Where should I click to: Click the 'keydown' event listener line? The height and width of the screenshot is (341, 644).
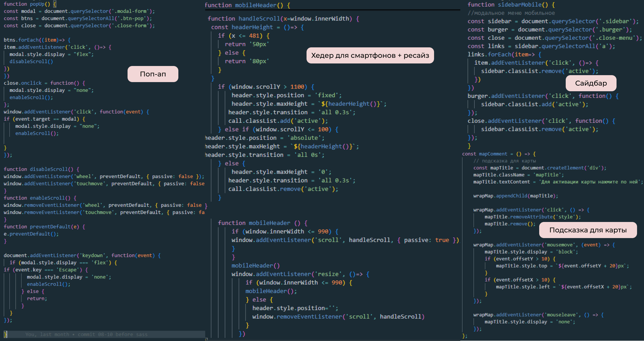tap(82, 255)
